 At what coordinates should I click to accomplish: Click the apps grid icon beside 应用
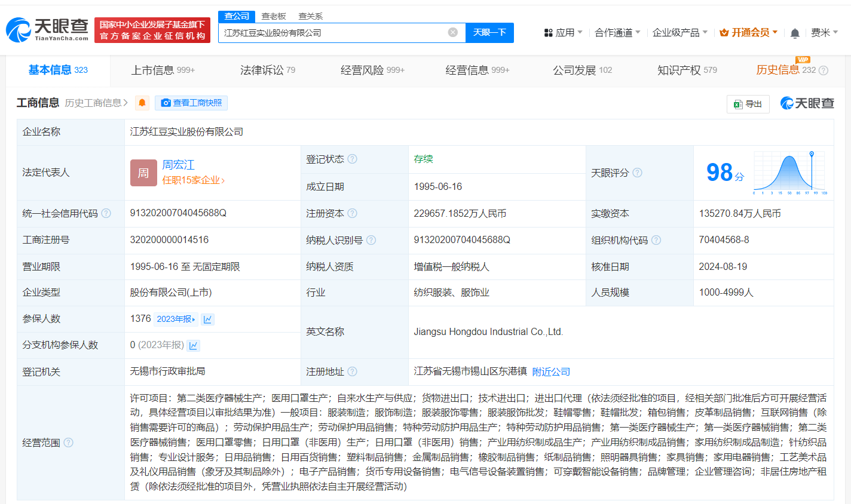click(x=549, y=33)
